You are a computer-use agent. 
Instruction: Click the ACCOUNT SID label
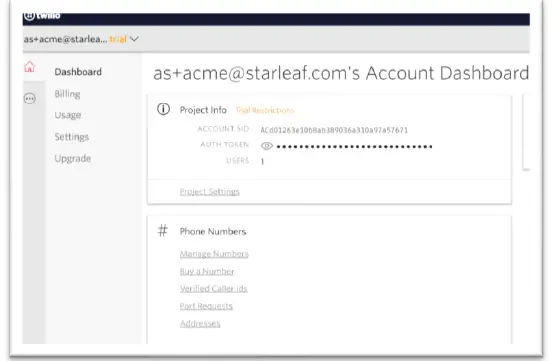[x=224, y=129]
